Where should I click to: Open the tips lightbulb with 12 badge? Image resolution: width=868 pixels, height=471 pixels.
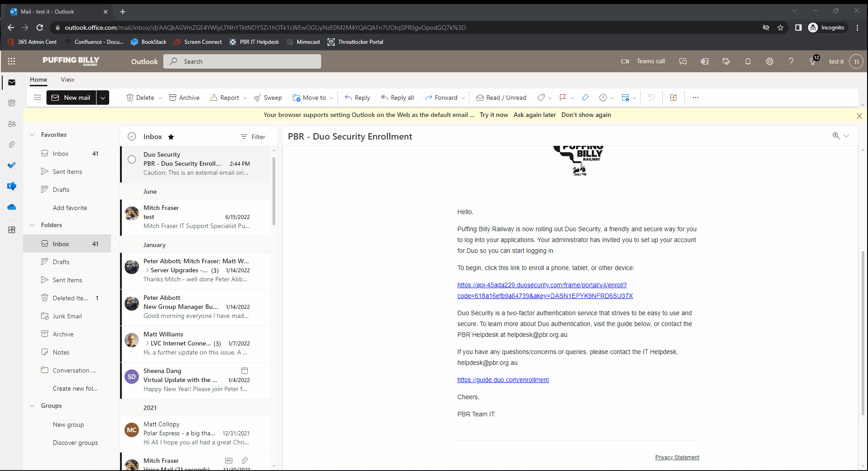click(813, 61)
